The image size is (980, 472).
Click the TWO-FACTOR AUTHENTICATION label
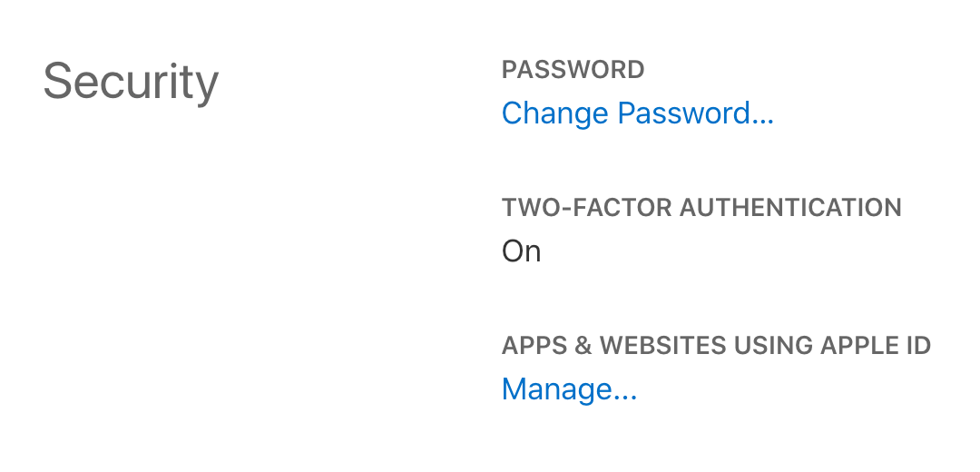[701, 208]
